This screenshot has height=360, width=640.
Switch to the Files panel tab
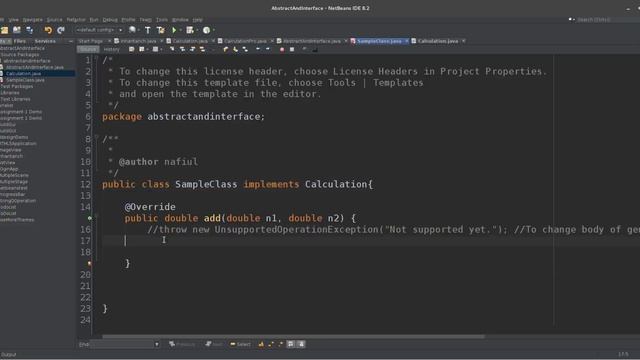[20, 41]
